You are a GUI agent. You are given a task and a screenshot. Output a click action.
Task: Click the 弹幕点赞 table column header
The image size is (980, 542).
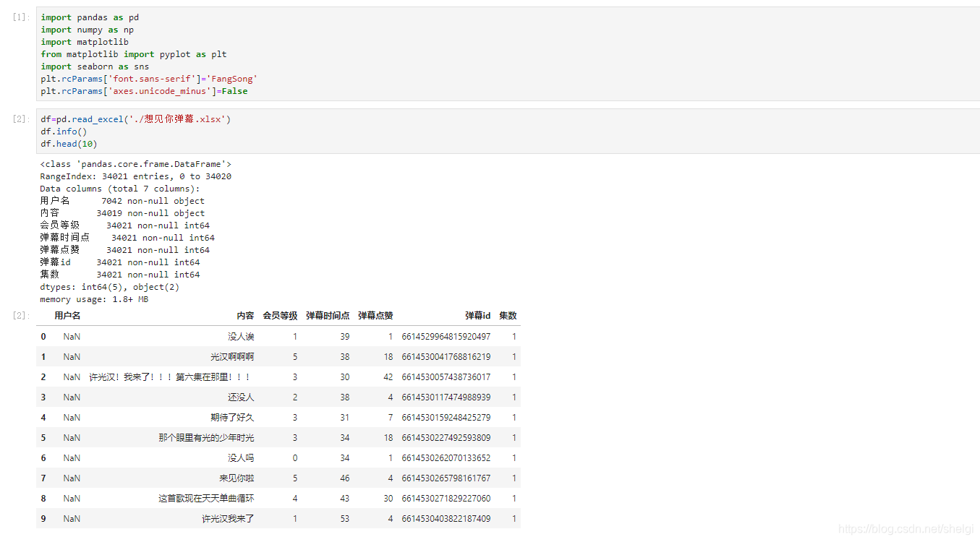(x=375, y=316)
